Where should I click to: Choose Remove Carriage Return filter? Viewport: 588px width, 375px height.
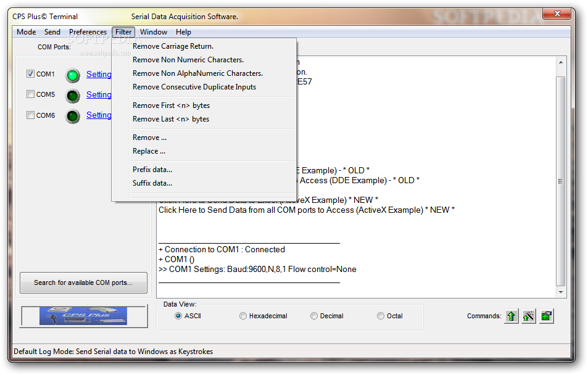(204, 46)
